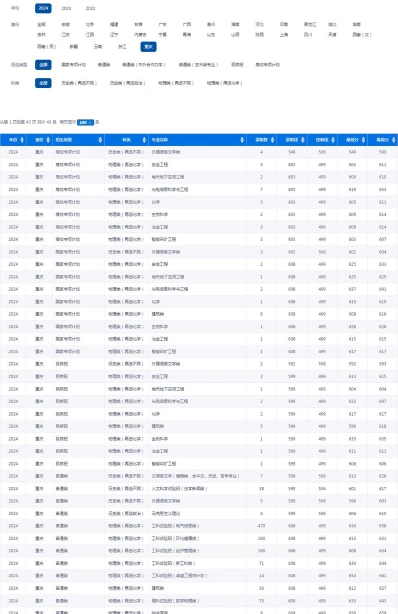Image resolution: width=398 pixels, height=614 pixels.
Task: Filter province by 福建
Action: 114,24
